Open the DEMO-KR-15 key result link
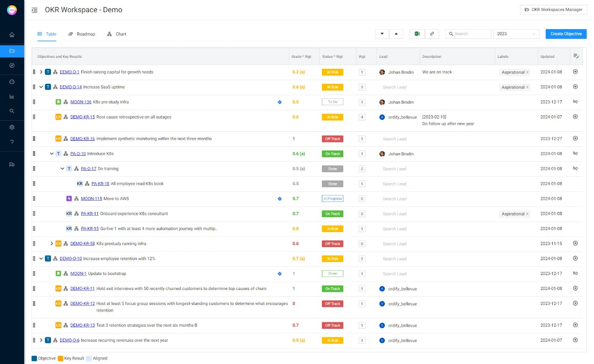 click(x=82, y=116)
